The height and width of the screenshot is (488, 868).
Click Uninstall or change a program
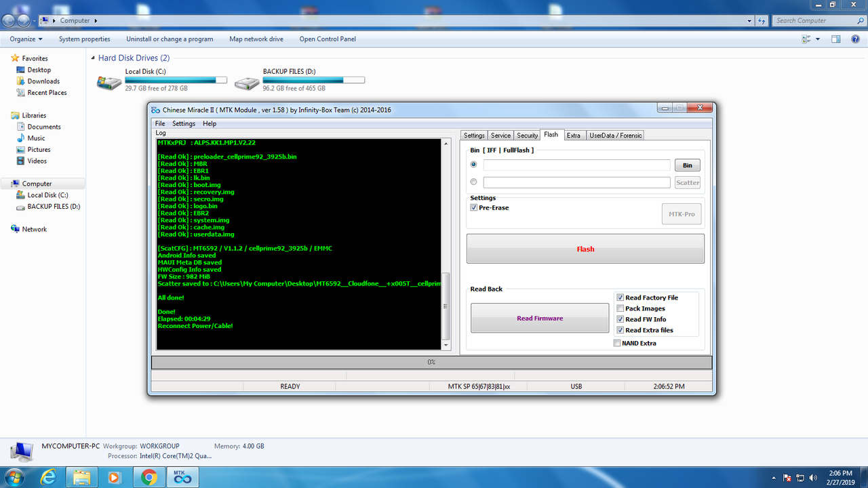pos(170,39)
